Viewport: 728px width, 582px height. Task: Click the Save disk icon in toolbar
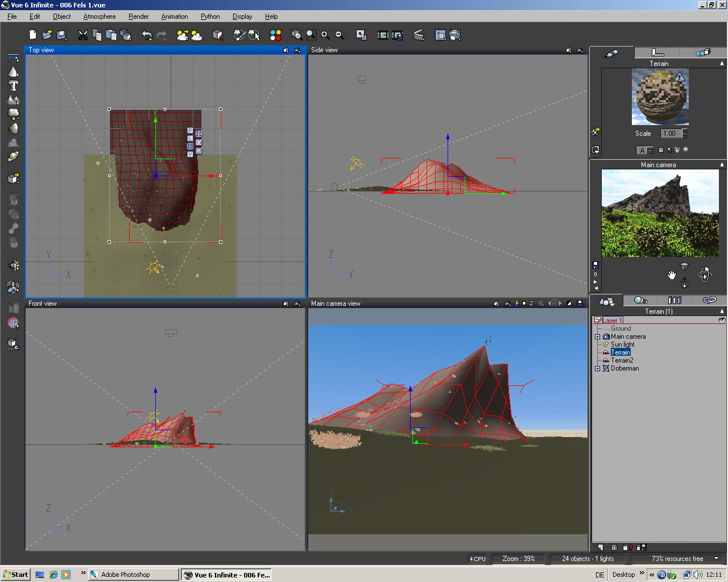click(x=62, y=35)
